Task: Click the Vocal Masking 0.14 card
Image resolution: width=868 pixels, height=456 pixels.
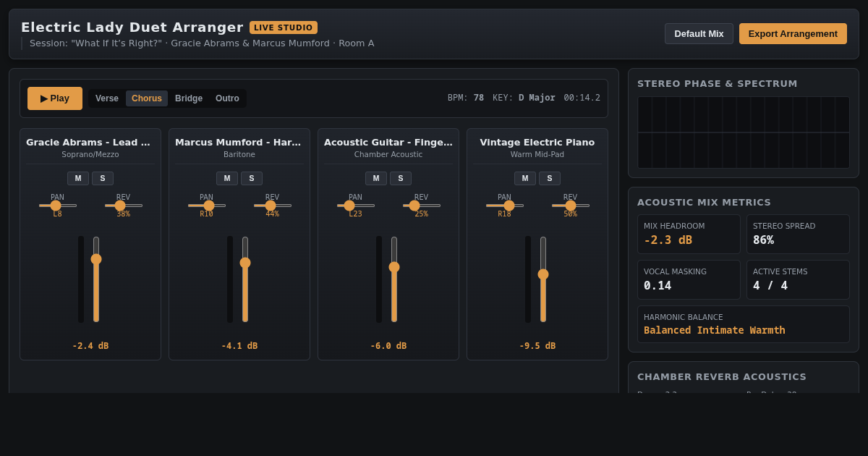Action: pos(689,279)
